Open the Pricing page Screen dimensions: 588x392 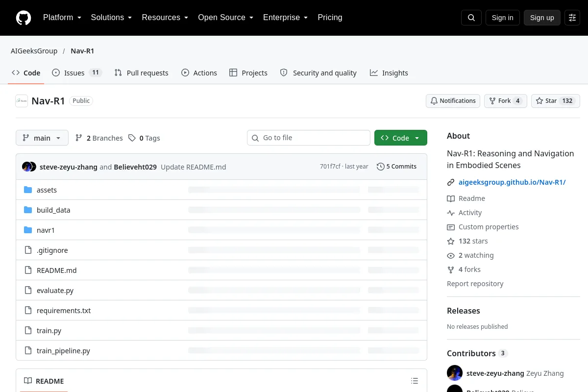[330, 18]
